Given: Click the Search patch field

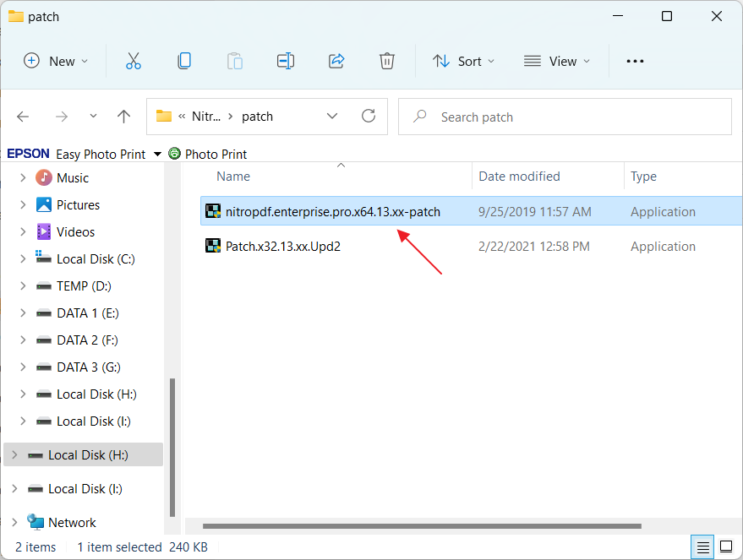Looking at the screenshot, I should (x=565, y=117).
